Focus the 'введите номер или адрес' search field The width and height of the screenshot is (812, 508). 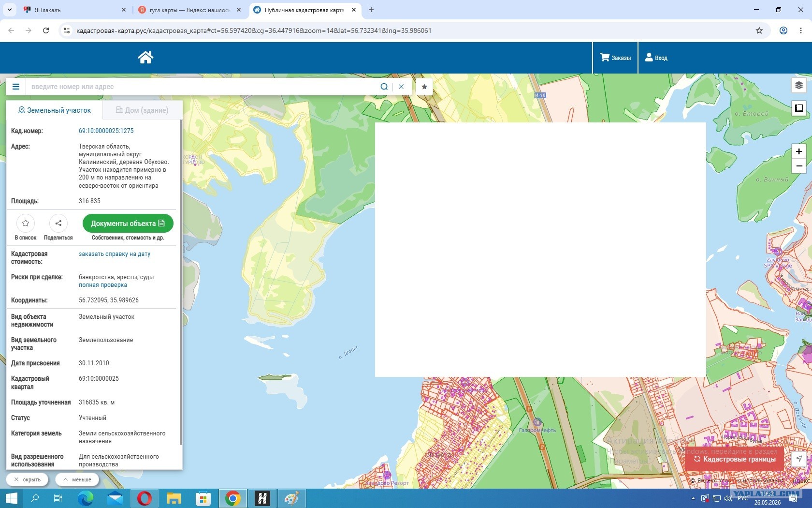(x=201, y=87)
